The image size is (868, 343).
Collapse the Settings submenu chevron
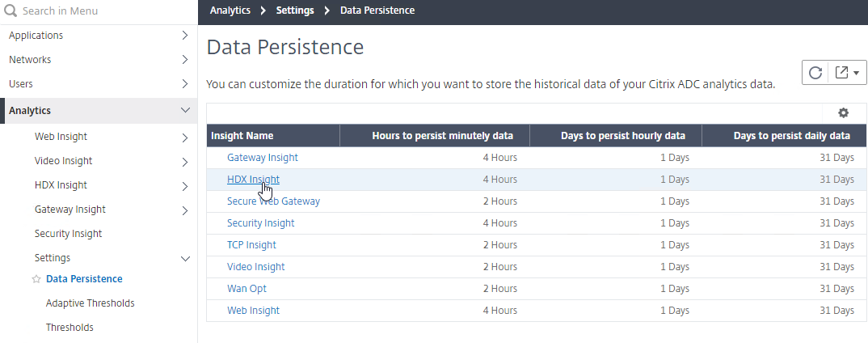click(185, 259)
